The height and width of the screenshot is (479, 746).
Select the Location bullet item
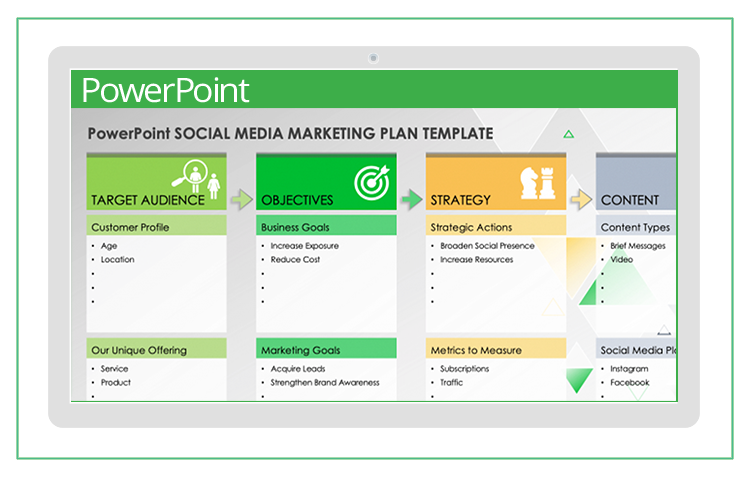pyautogui.click(x=118, y=260)
